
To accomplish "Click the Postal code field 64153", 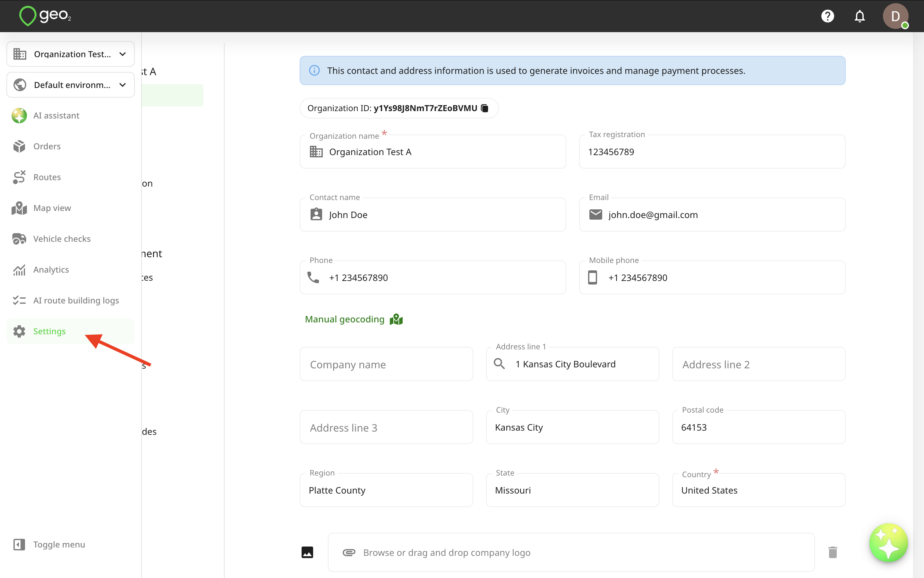I will (x=759, y=427).
